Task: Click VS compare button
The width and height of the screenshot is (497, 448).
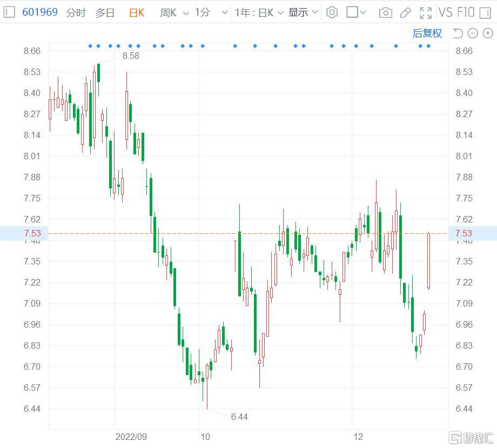Action: click(x=446, y=12)
